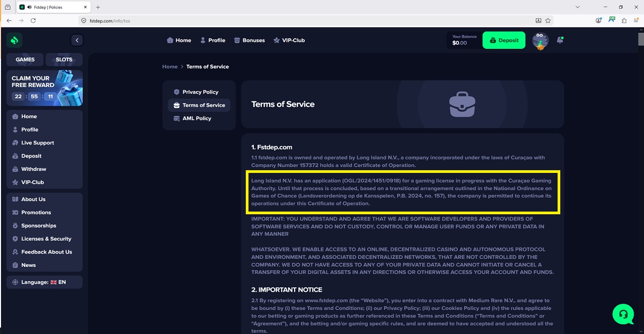Select Privacy Policy in policies menu
644x334 pixels.
pyautogui.click(x=199, y=92)
